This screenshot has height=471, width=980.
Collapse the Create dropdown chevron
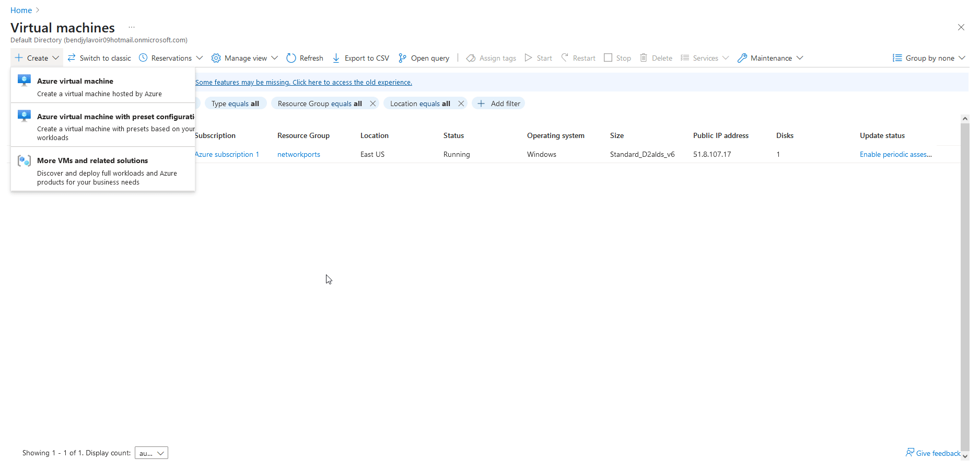point(56,58)
